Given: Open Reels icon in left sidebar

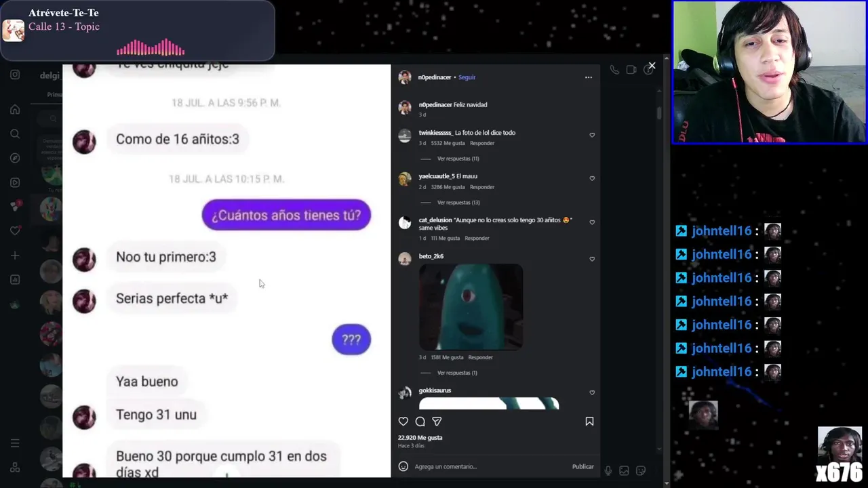Looking at the screenshot, I should click(15, 182).
